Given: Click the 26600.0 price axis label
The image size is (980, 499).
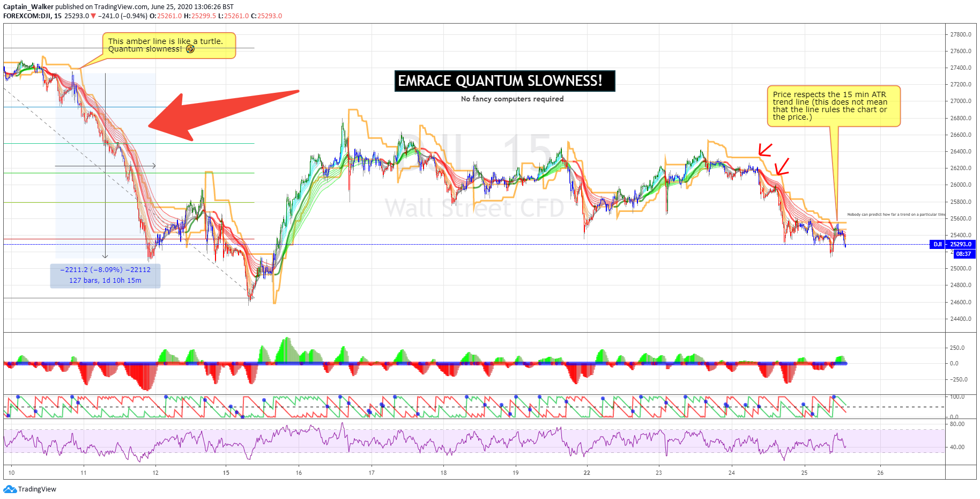Looking at the screenshot, I should [x=961, y=135].
